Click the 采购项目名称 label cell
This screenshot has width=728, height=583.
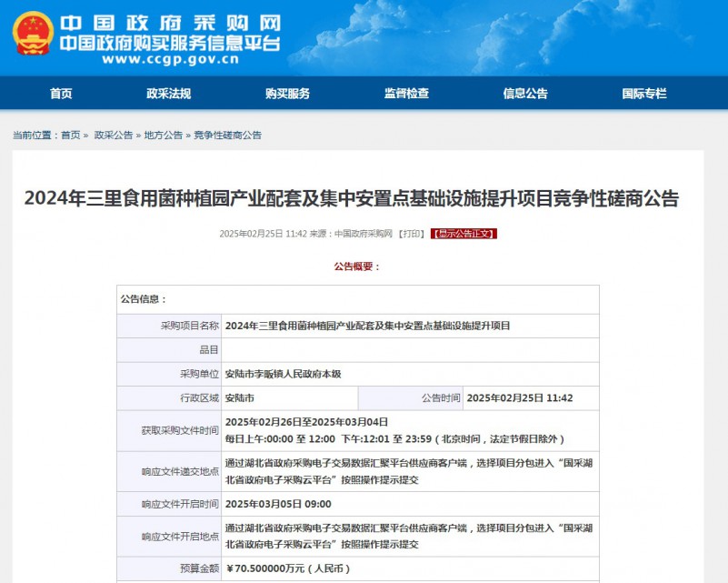pyautogui.click(x=169, y=326)
